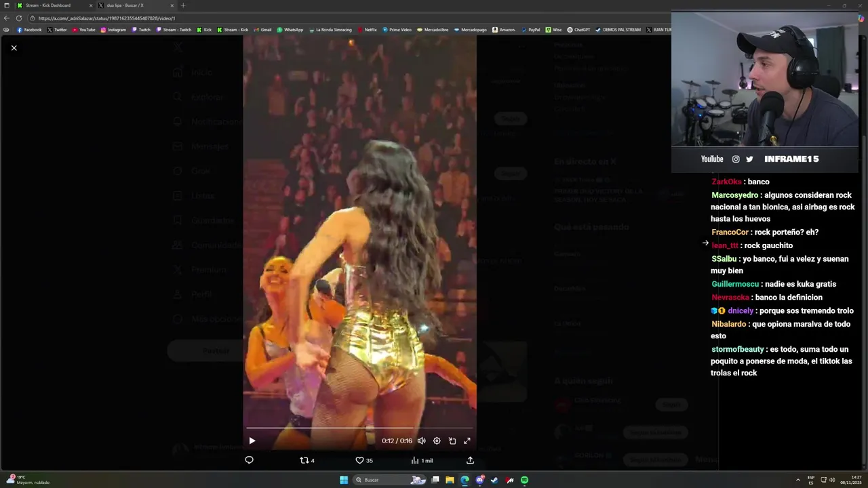Repost the tweet with 4 reposts
868x488 pixels.
(x=307, y=460)
